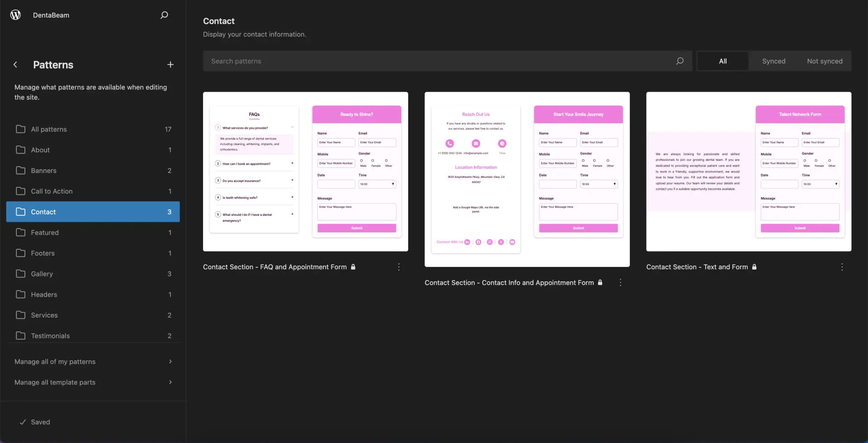
Task: Click the Services folder icon
Action: coord(21,315)
